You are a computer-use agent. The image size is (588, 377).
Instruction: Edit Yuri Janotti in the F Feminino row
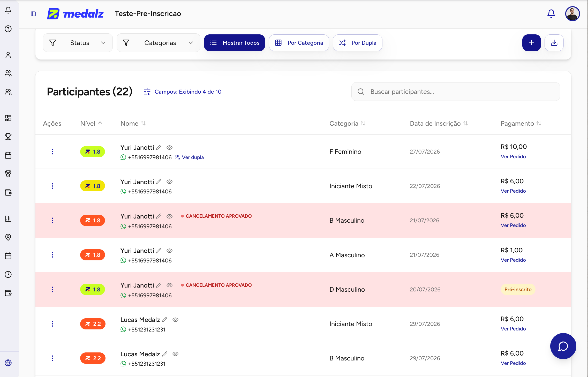[x=159, y=147]
